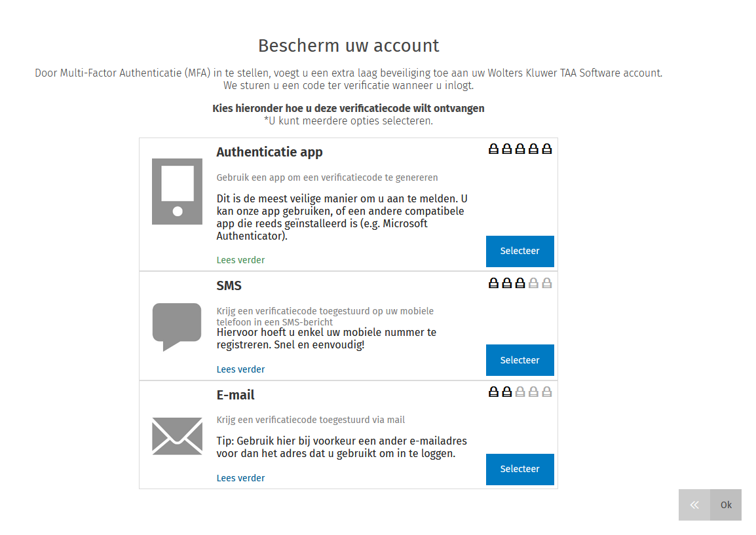The height and width of the screenshot is (535, 756).
Task: Click the Authenticatie app heading
Action: (x=269, y=152)
